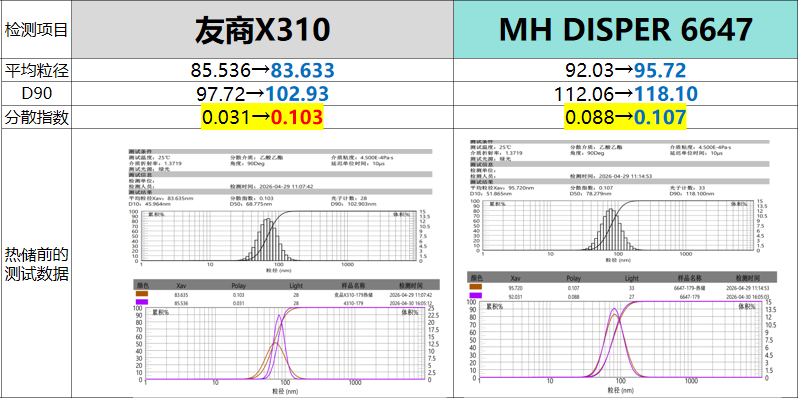The width and height of the screenshot is (799, 399).
Task: Click 样品名称 header in 6647 legend
Action: (x=689, y=278)
